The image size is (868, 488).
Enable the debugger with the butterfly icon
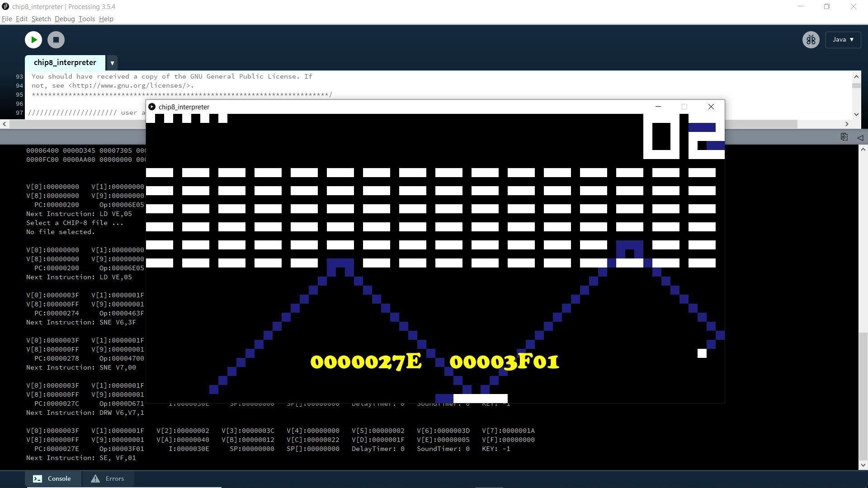pyautogui.click(x=811, y=39)
